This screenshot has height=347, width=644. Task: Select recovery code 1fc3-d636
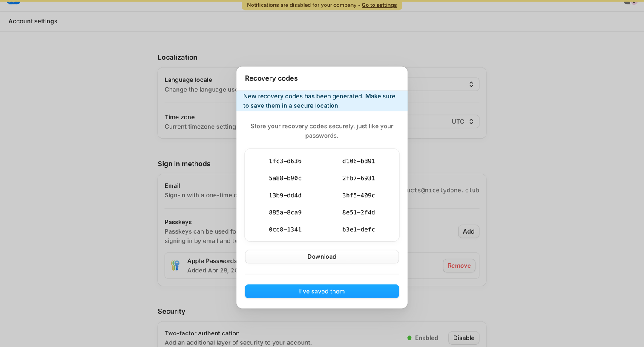click(x=285, y=161)
